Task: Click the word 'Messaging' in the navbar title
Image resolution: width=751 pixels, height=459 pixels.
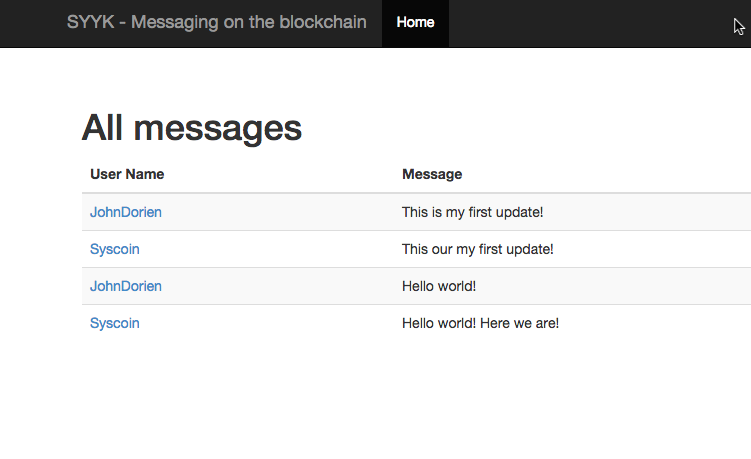Action: (x=175, y=23)
